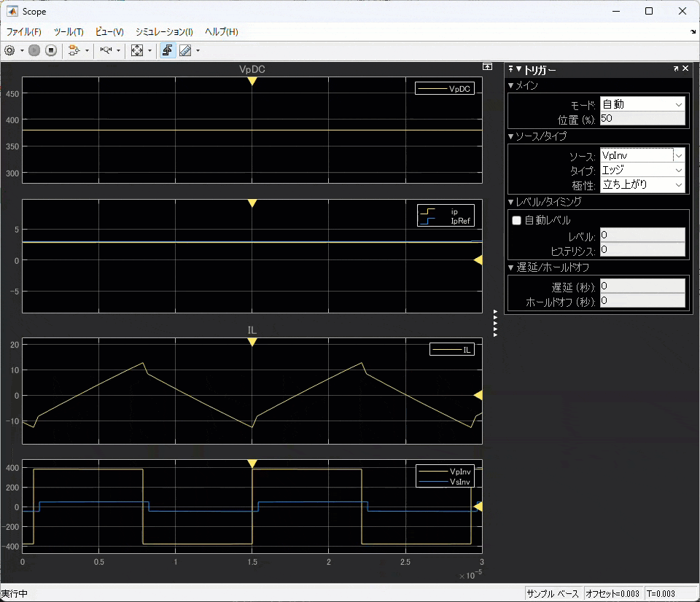Collapse the 遅延/ホールドオフ section
The image size is (700, 602).
point(510,267)
